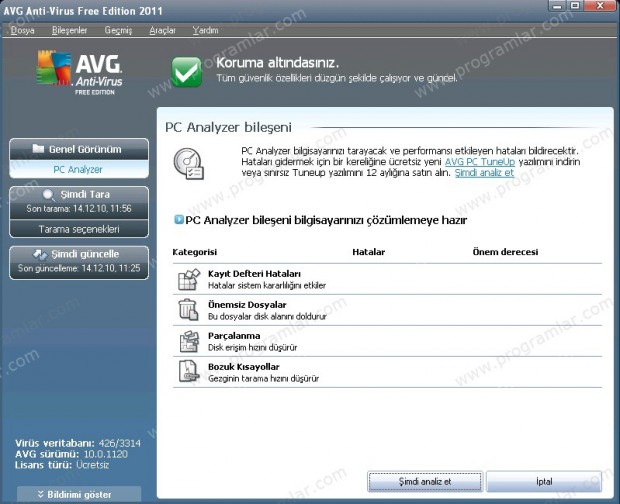The image size is (620, 504).
Task: Click the Koruma altındasınız status heading
Action: coord(277,62)
